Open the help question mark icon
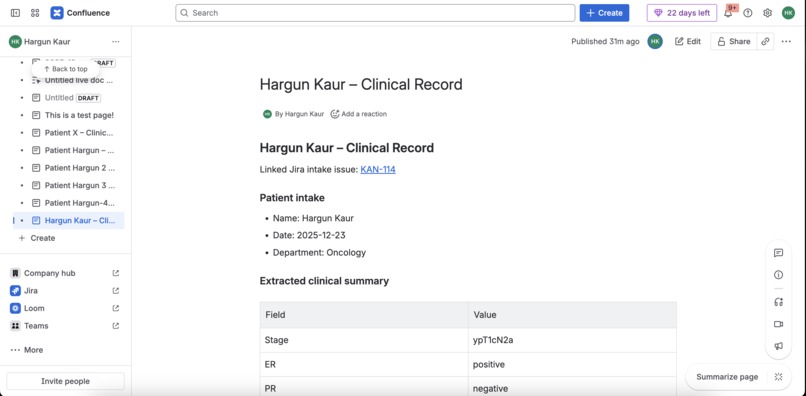Image resolution: width=806 pixels, height=396 pixels. point(748,13)
